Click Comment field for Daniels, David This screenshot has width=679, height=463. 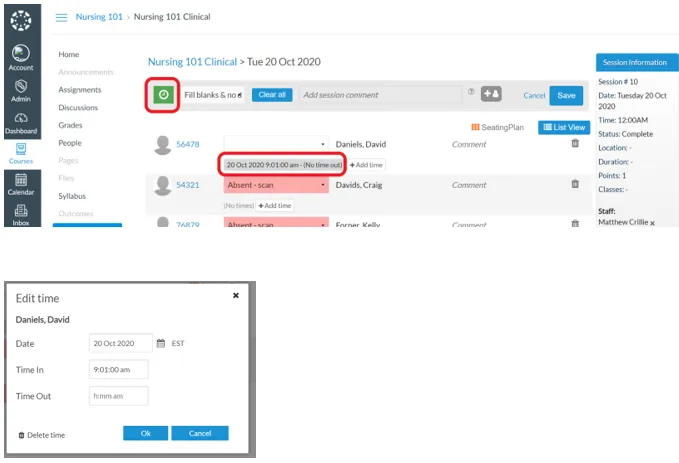click(469, 144)
